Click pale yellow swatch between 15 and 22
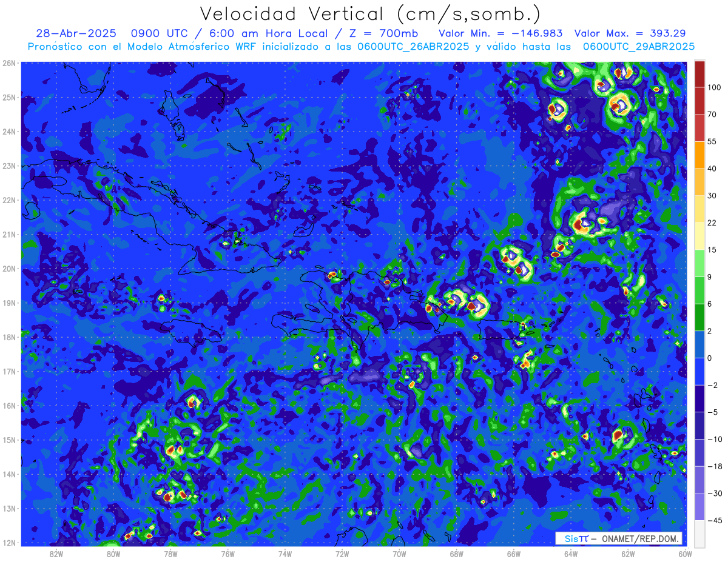This screenshot has height=562, width=728. pyautogui.click(x=699, y=236)
